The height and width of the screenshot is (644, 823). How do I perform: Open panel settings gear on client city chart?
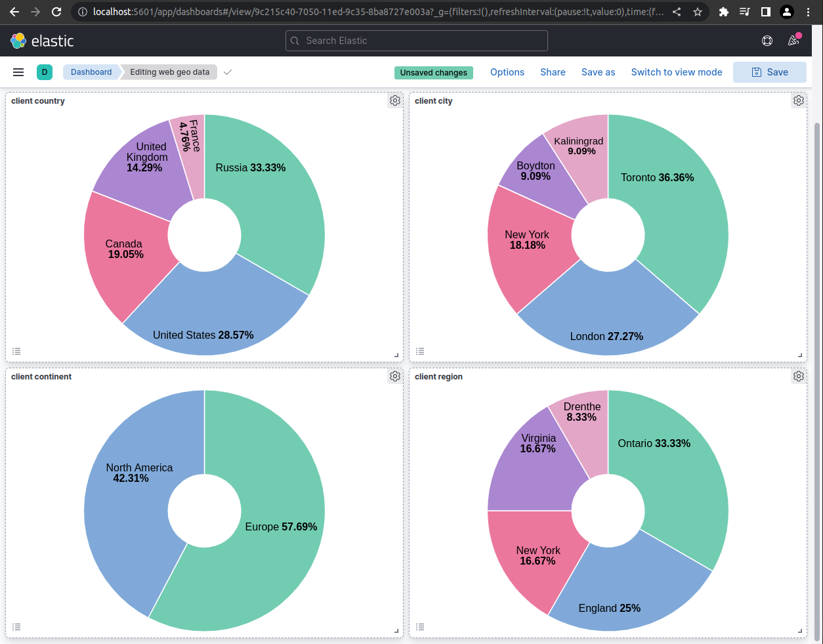coord(798,100)
